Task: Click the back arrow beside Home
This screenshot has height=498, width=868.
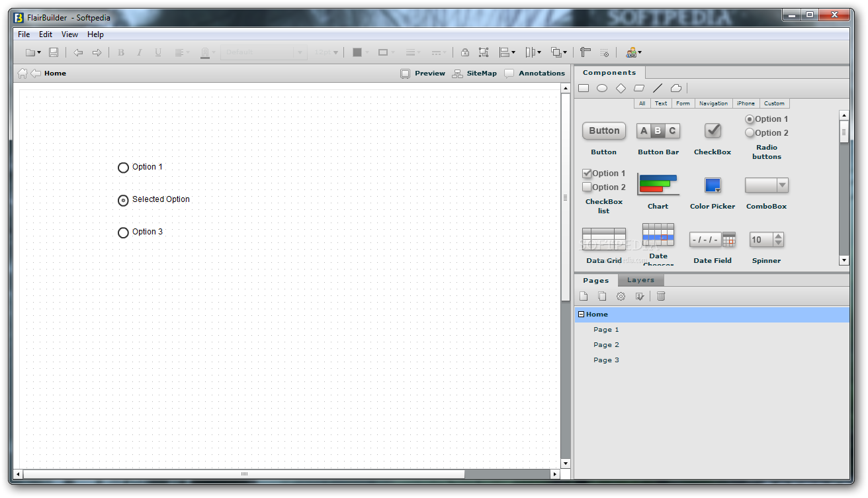Action: (36, 74)
